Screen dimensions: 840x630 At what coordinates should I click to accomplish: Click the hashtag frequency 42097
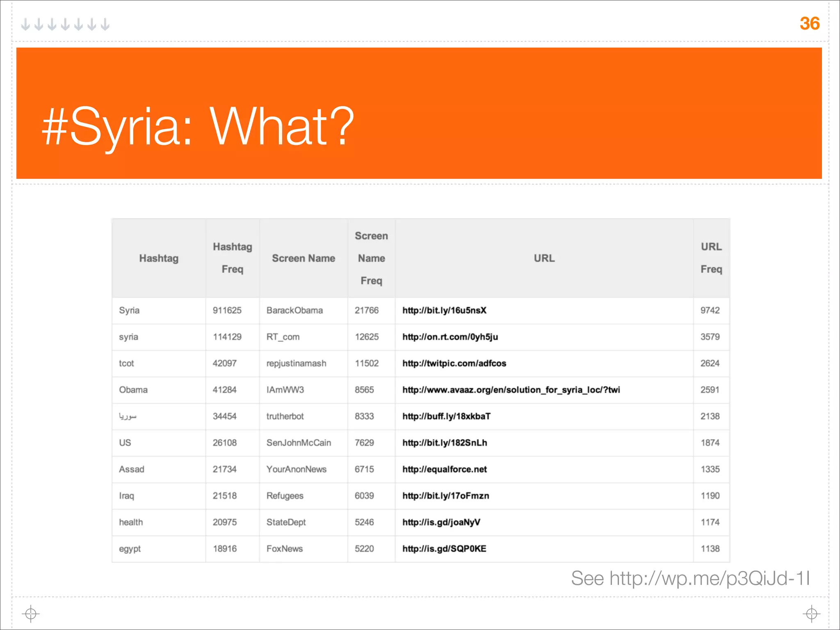pyautogui.click(x=224, y=363)
